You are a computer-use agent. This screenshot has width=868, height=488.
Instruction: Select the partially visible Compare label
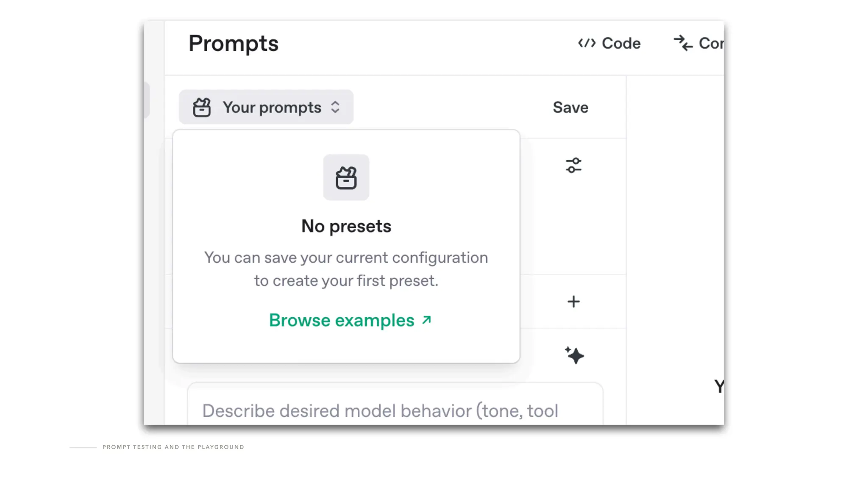(711, 43)
